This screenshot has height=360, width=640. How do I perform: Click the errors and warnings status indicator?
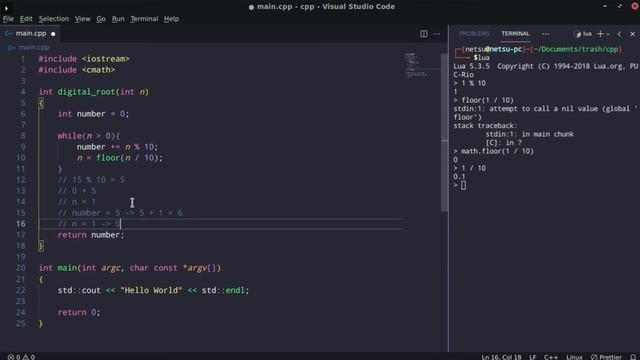click(x=21, y=357)
